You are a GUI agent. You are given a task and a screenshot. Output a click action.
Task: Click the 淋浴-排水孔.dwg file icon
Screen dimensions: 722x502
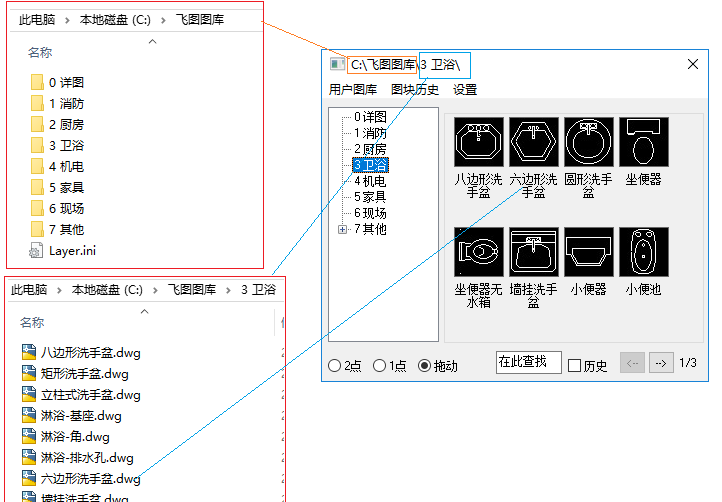click(x=29, y=457)
